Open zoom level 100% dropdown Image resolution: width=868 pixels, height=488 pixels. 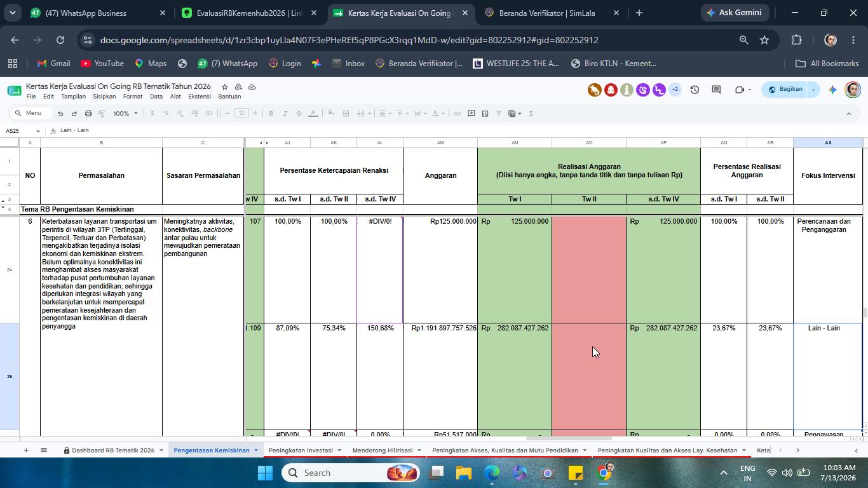pyautogui.click(x=125, y=113)
